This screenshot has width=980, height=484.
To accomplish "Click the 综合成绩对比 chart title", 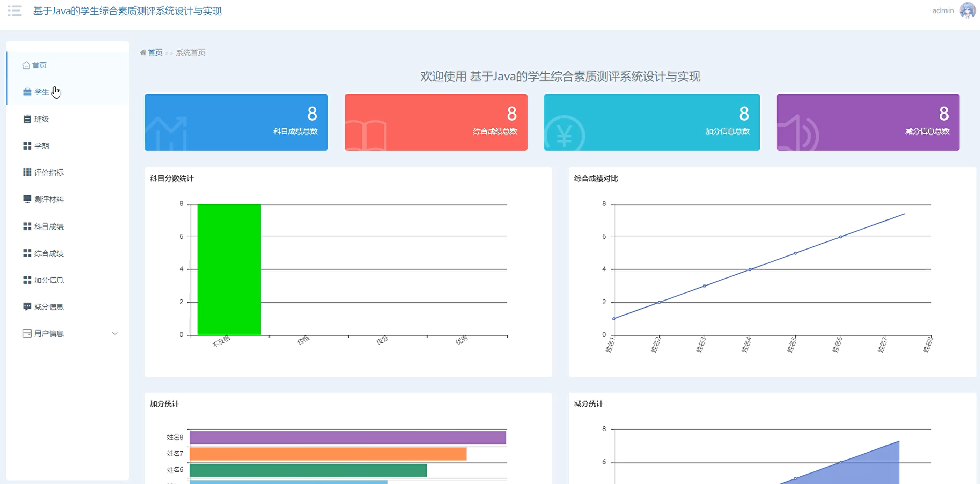I will (x=596, y=179).
